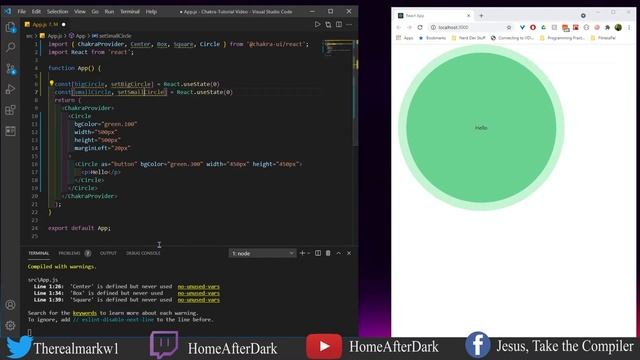Click the setSmallCircle breadcrumb

(x=112, y=36)
